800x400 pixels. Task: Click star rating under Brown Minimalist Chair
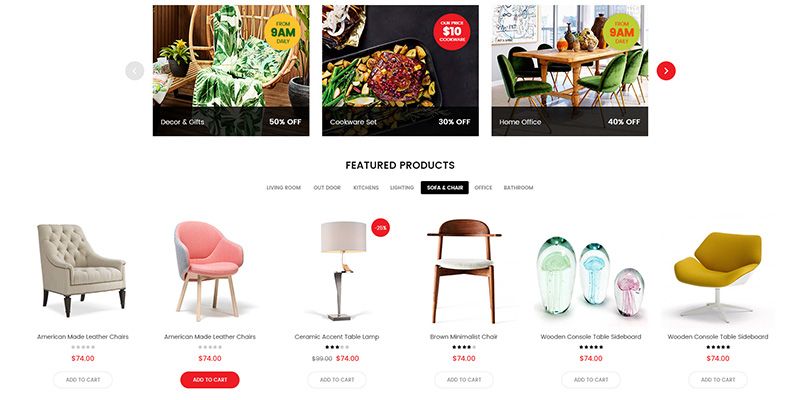[464, 347]
